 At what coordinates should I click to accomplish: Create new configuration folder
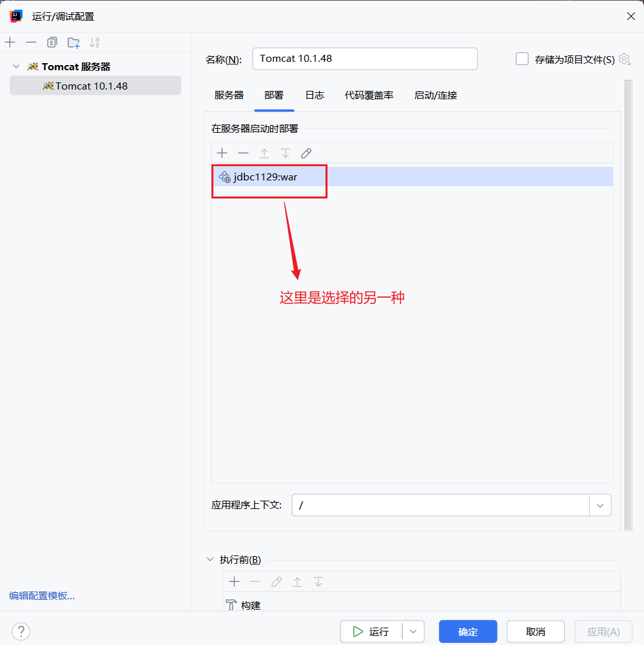coord(73,43)
